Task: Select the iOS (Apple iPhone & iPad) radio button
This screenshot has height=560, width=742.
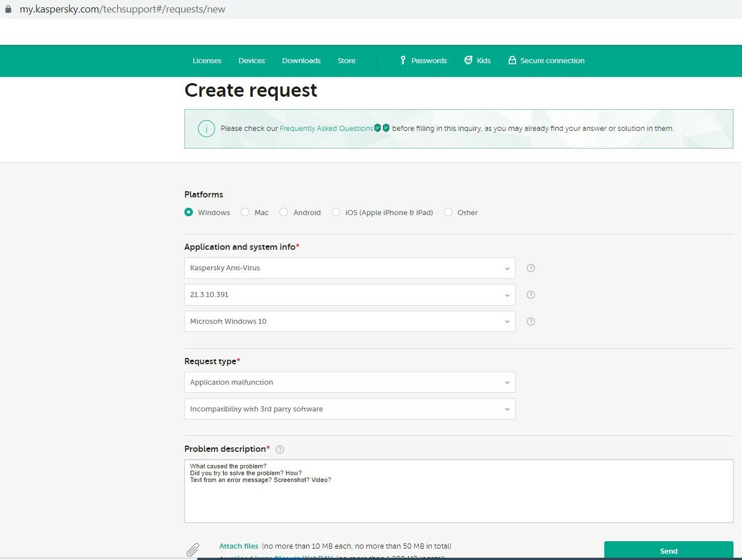Action: tap(336, 212)
